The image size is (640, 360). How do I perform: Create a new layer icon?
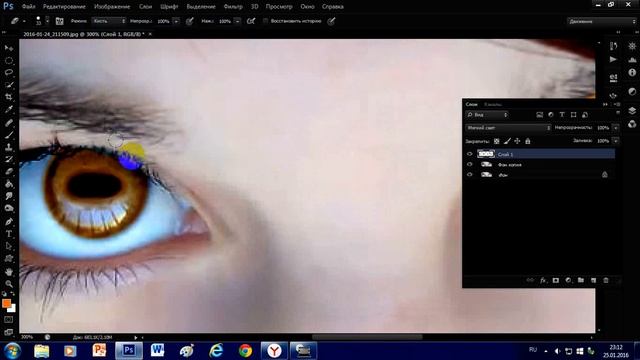click(x=593, y=280)
